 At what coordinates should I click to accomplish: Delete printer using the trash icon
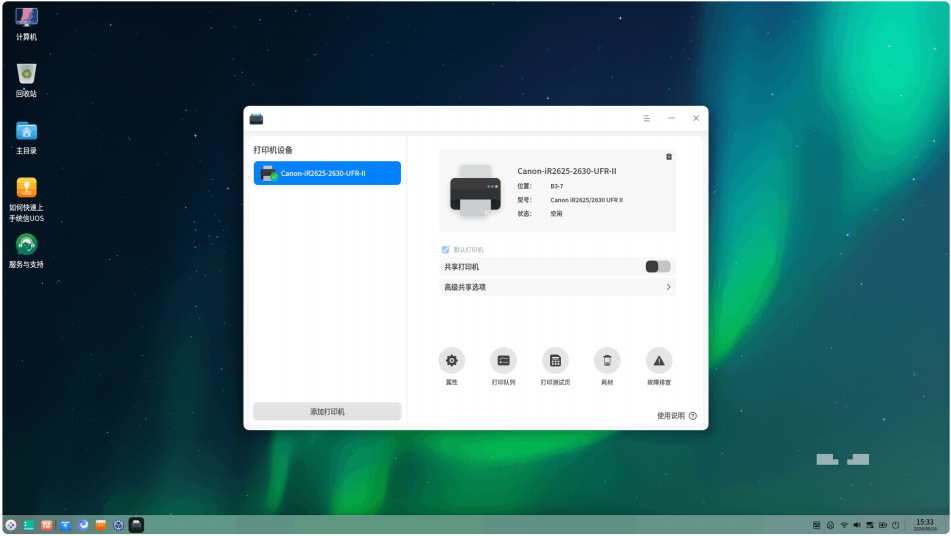click(669, 157)
